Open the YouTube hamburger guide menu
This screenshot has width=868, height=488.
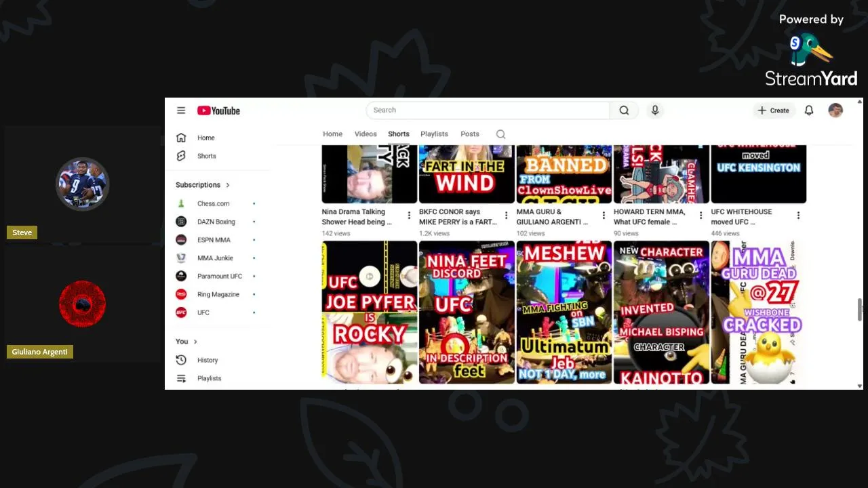pyautogui.click(x=181, y=110)
